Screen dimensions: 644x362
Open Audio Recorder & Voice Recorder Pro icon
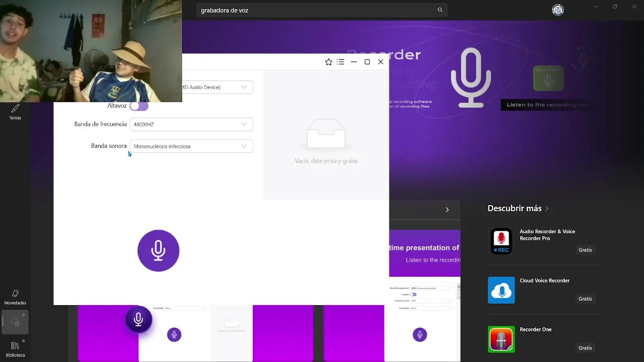(501, 241)
